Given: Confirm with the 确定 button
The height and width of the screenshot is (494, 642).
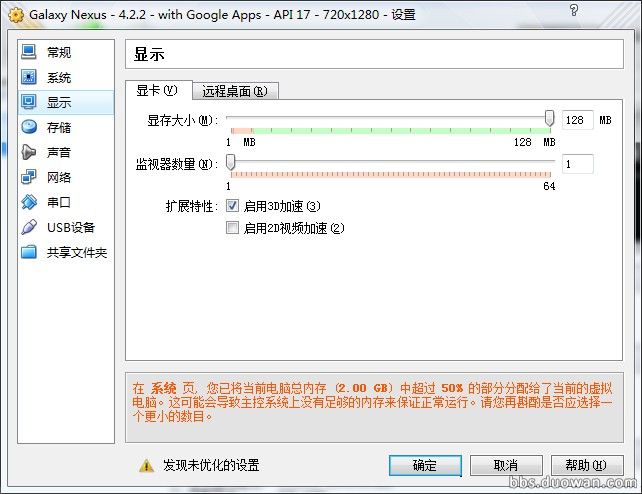Looking at the screenshot, I should (425, 465).
